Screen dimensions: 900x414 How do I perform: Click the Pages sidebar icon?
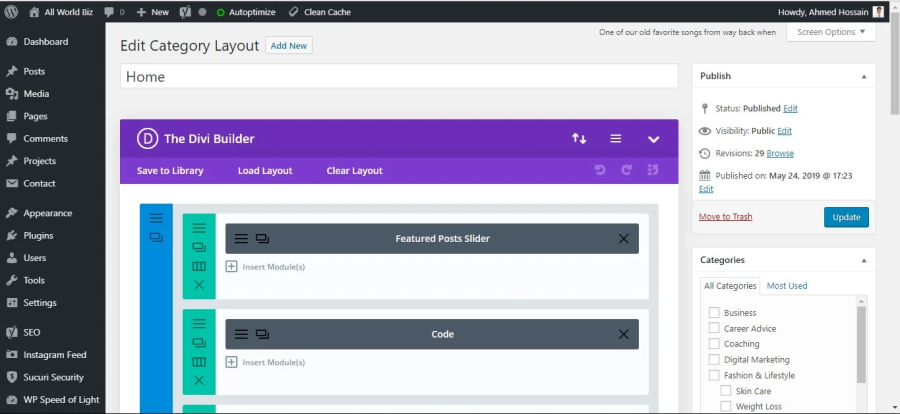click(11, 116)
